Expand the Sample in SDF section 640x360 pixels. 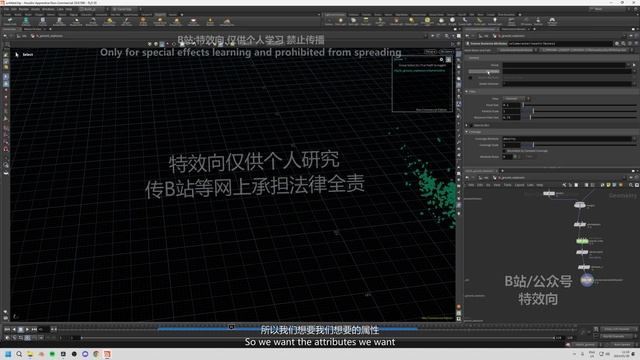click(x=467, y=125)
